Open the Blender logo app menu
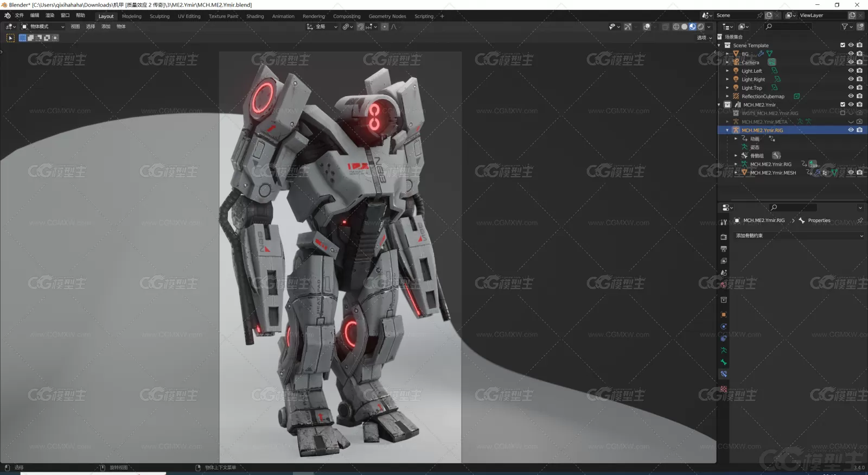Image resolution: width=868 pixels, height=475 pixels. (x=8, y=16)
